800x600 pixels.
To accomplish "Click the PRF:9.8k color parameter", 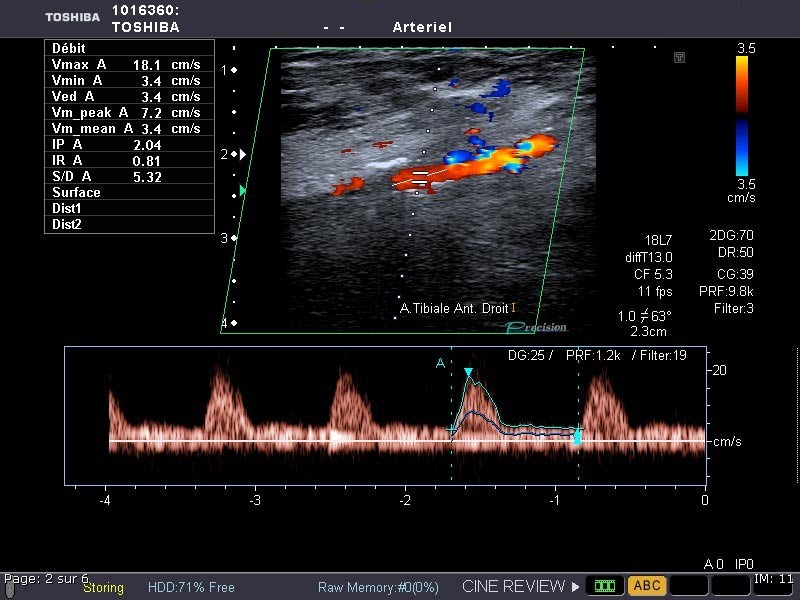I will pos(726,291).
